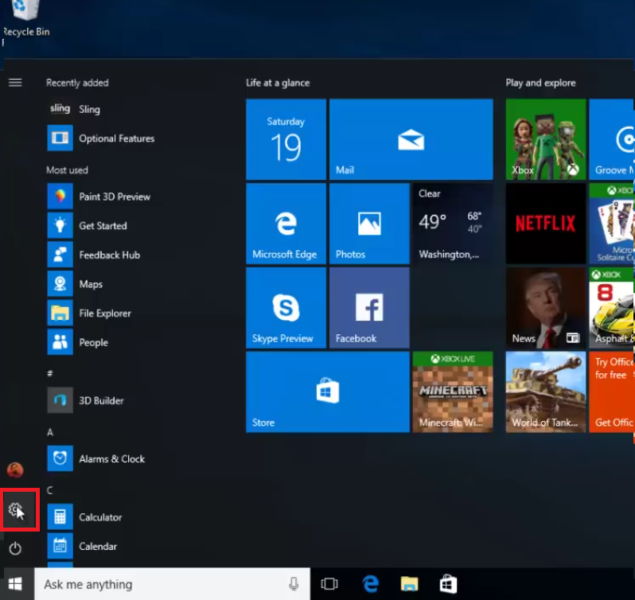Click the Recycle Bin desktop icon
This screenshot has width=635, height=600.
tap(26, 19)
